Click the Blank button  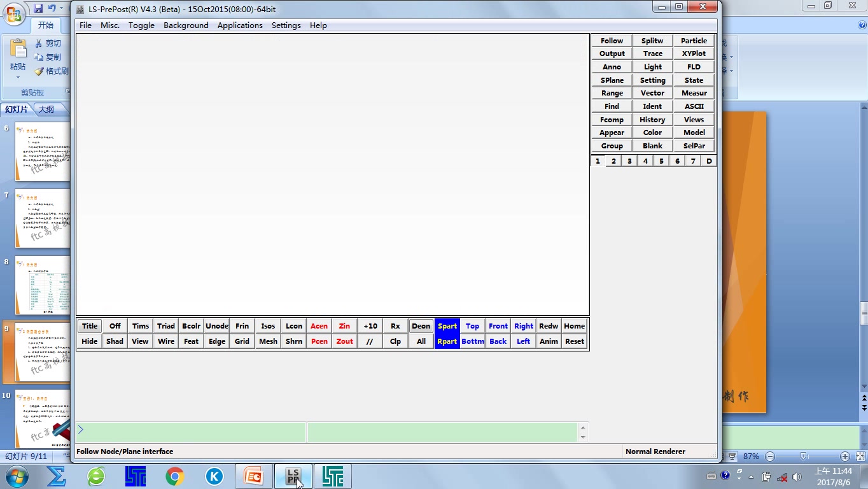click(652, 146)
